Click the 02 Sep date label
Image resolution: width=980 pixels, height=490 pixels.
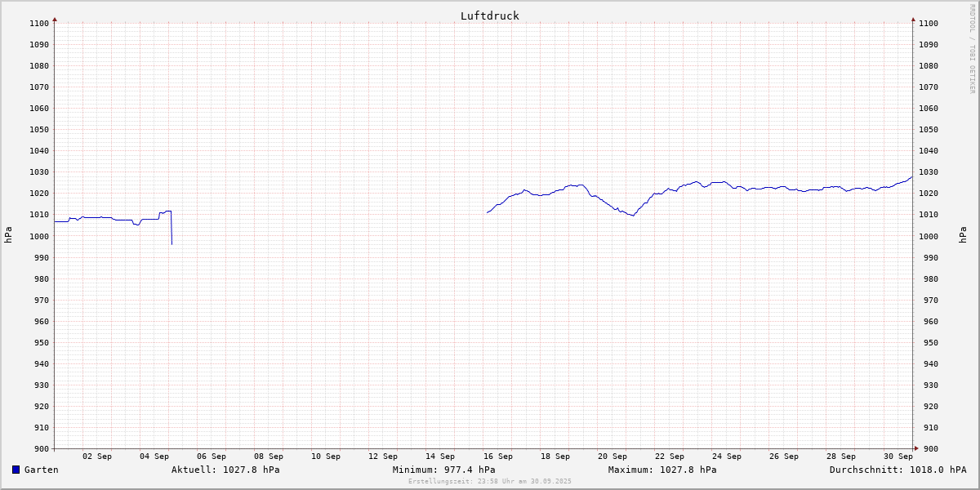tap(97, 457)
